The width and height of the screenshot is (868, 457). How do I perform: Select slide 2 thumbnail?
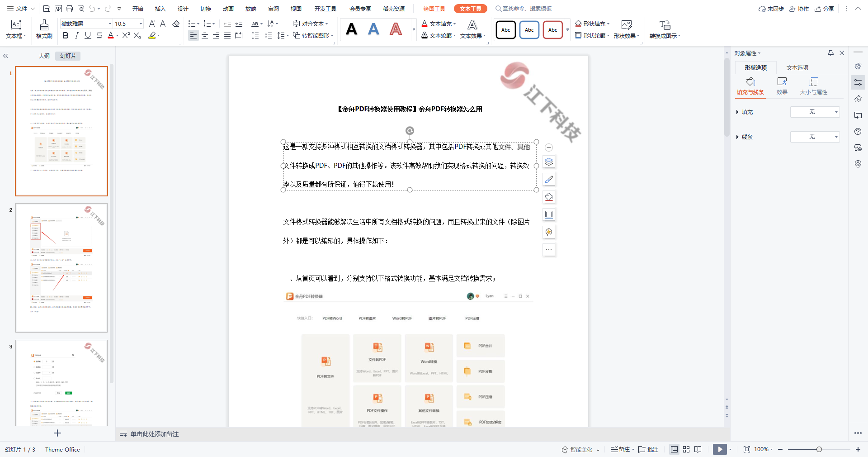pos(61,268)
